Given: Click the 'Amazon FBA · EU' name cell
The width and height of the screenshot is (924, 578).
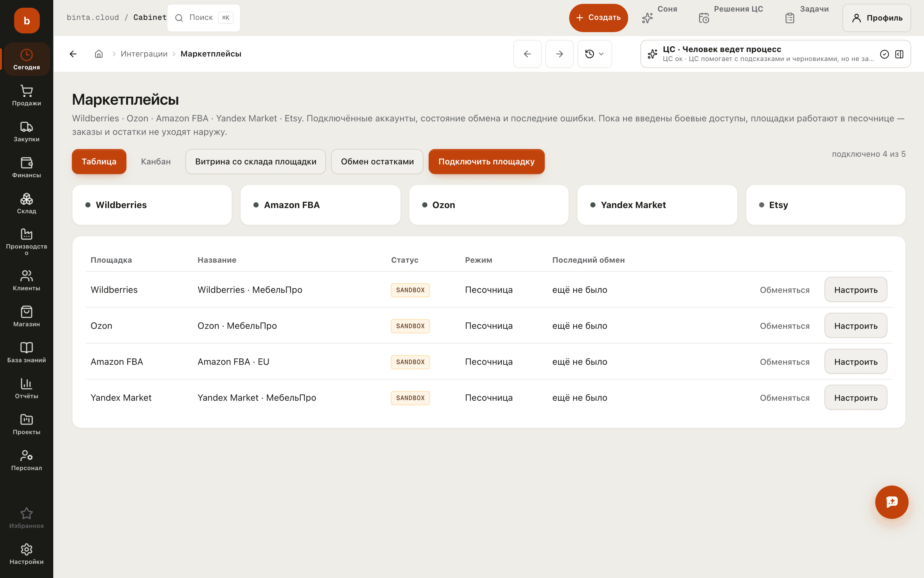Looking at the screenshot, I should [x=233, y=362].
